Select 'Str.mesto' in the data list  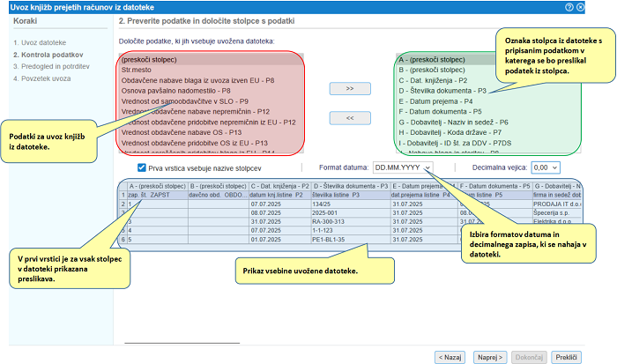click(139, 69)
